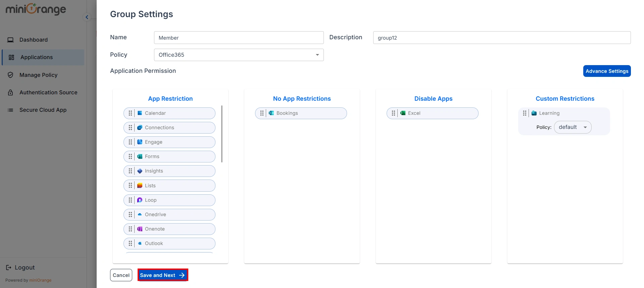
Task: Select Secure Cloud App in sidebar
Action: click(x=43, y=110)
